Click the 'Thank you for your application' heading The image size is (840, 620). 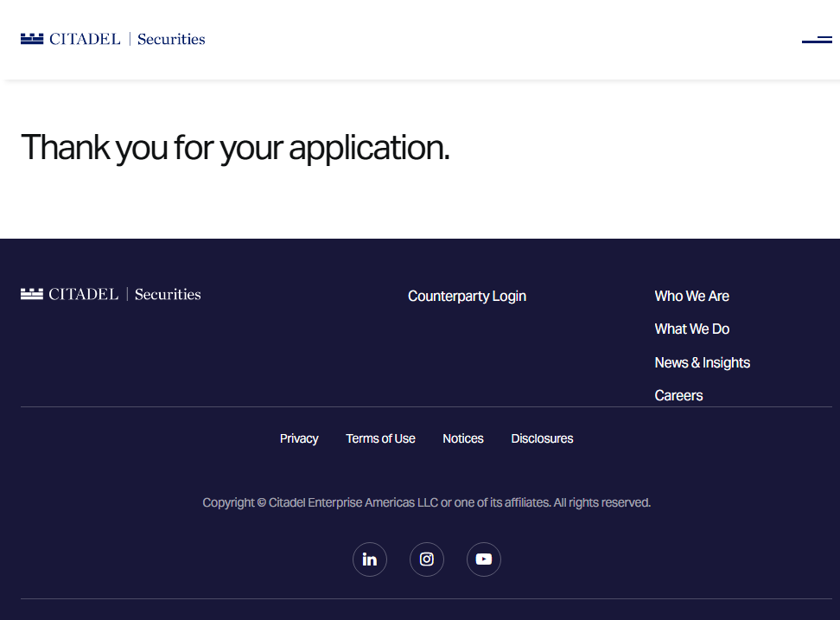coord(235,147)
